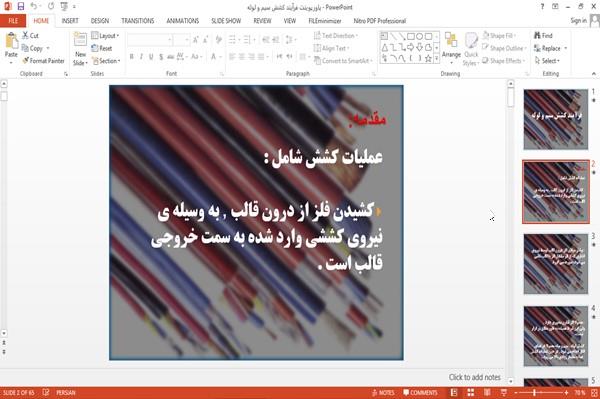The width and height of the screenshot is (600, 399).
Task: Open PowerPoint Help question mark
Action: [542, 7]
